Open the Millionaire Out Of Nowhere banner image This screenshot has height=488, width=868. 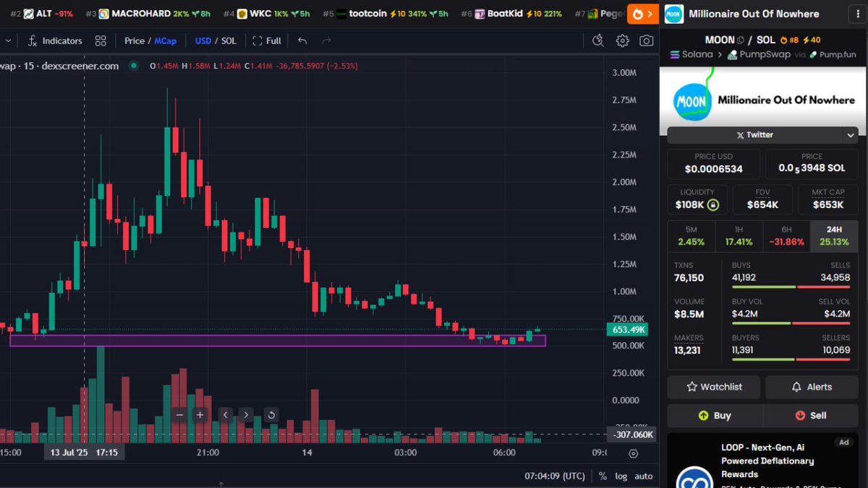(x=763, y=100)
